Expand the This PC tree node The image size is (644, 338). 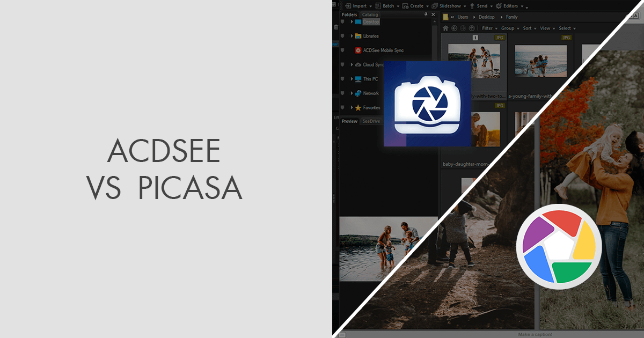[x=352, y=79]
